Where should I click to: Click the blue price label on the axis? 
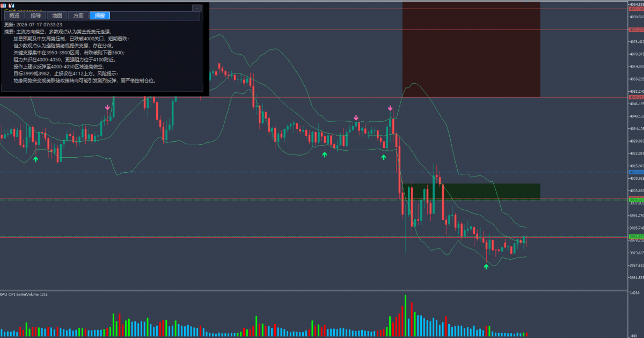tap(636, 172)
